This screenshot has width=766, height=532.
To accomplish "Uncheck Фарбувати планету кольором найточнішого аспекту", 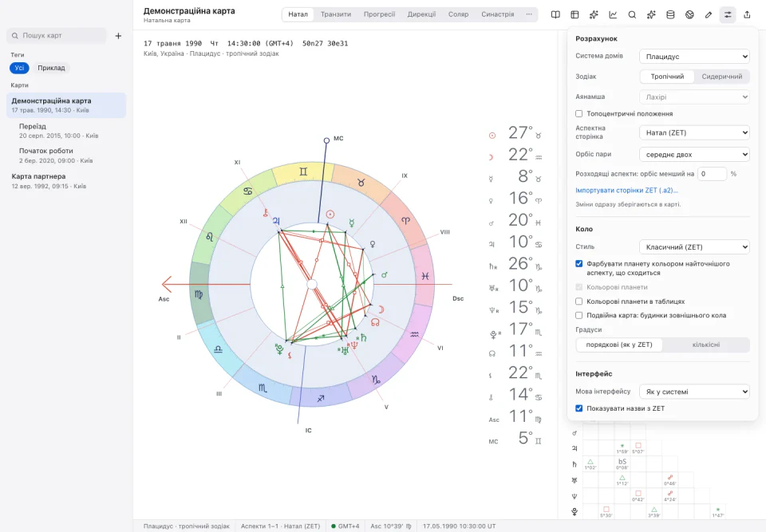I will click(x=579, y=264).
